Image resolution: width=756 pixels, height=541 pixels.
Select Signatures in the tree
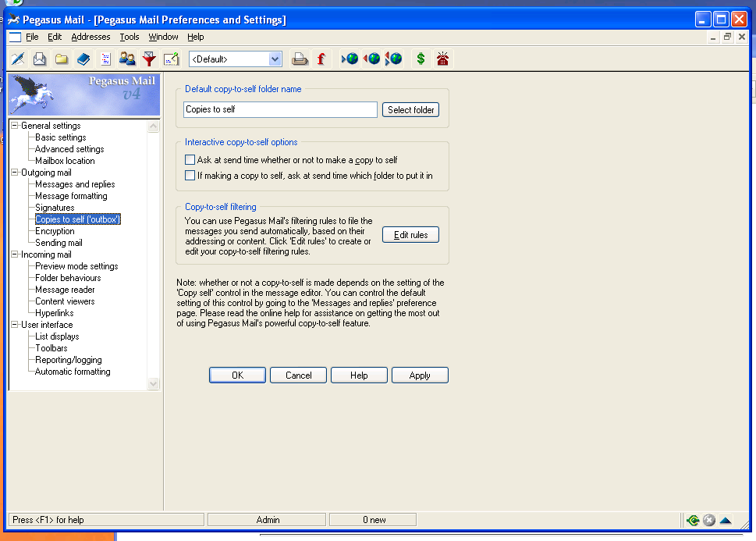click(55, 208)
